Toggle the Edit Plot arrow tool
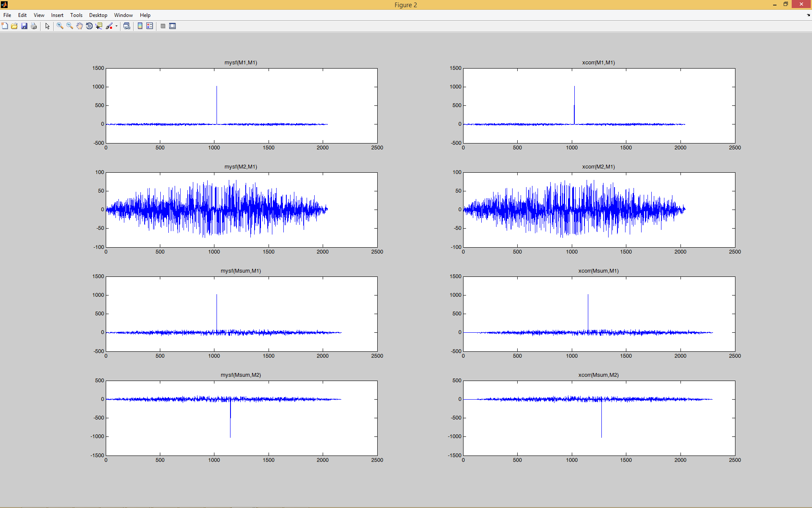812x508 pixels. point(47,26)
